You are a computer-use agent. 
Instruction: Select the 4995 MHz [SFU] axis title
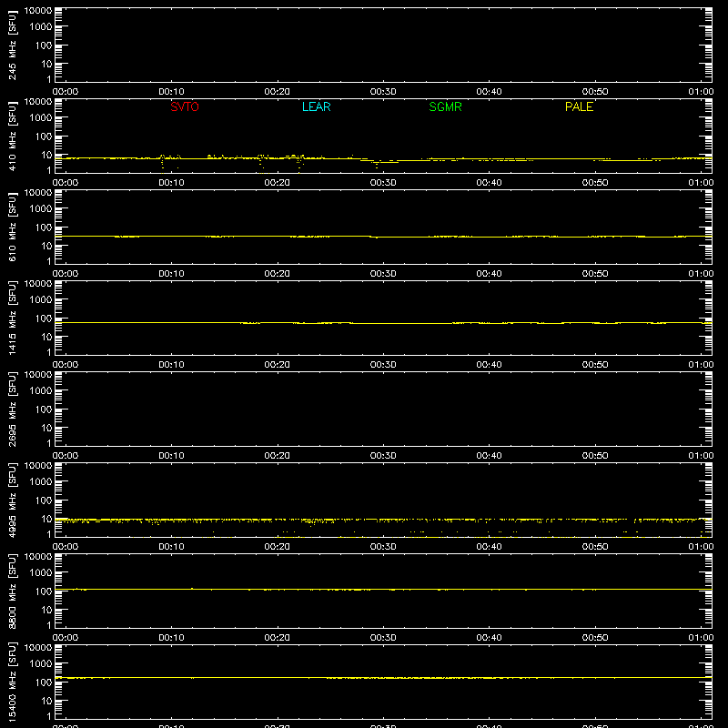pyautogui.click(x=12, y=500)
